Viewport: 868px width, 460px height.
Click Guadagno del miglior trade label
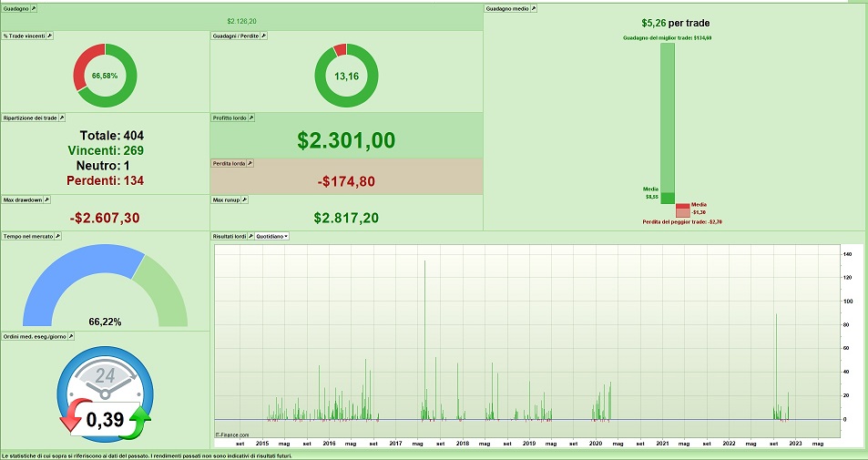[x=668, y=38]
